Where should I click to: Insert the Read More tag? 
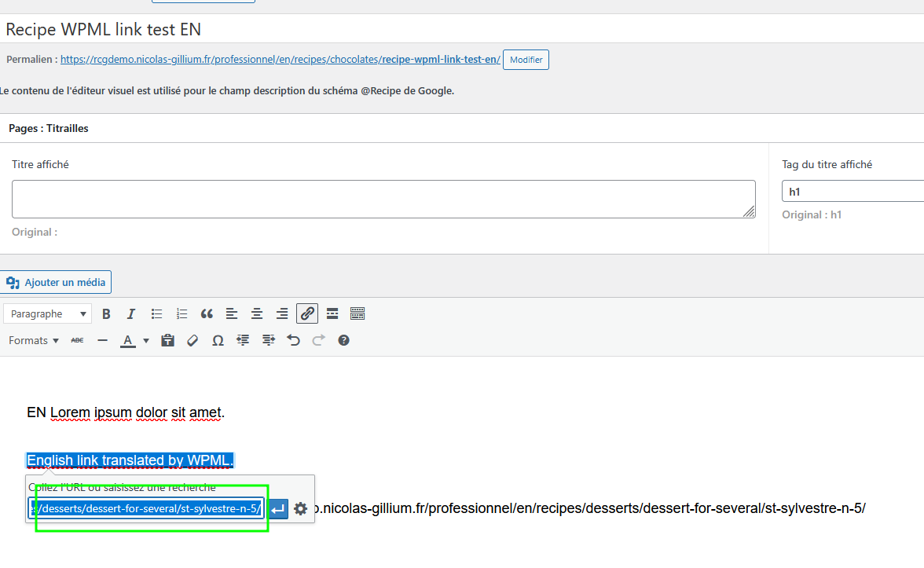coord(332,314)
